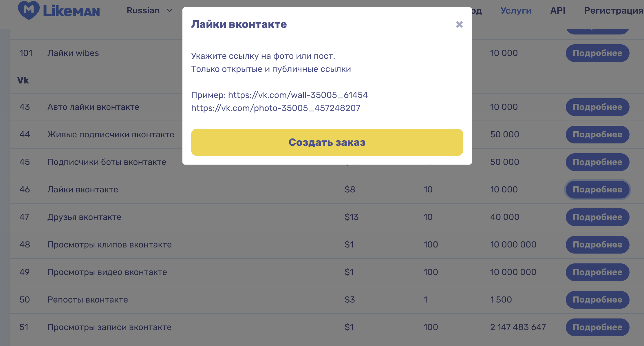Screen dimensions: 644x346
Task: Click Подробнее for Живые подписчики вконтакте
Action: [x=597, y=134]
